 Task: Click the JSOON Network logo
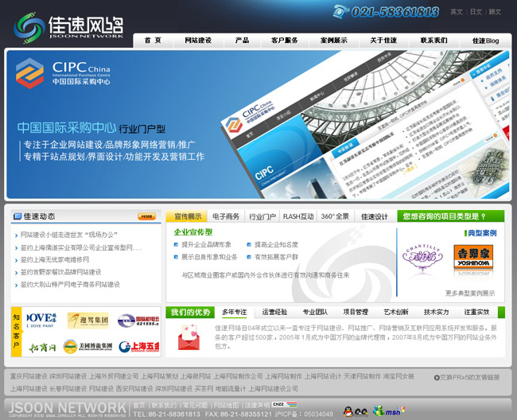68,27
